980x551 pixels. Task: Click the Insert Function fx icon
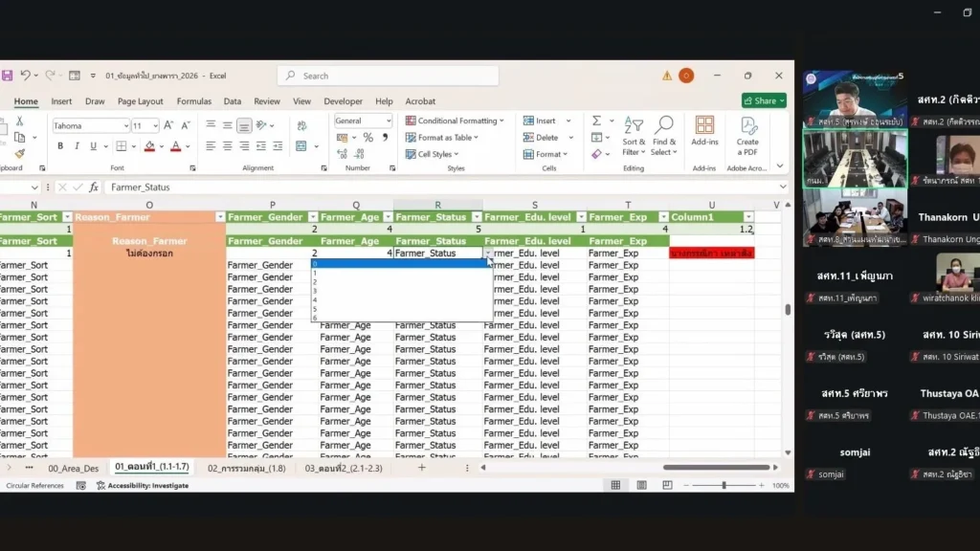click(94, 187)
